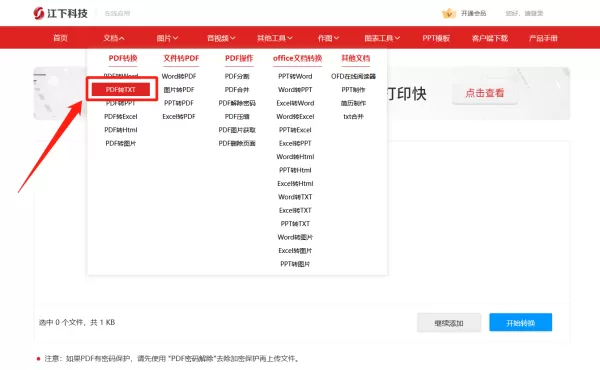
Task: Select Word转PPT conversion
Action: tap(295, 90)
